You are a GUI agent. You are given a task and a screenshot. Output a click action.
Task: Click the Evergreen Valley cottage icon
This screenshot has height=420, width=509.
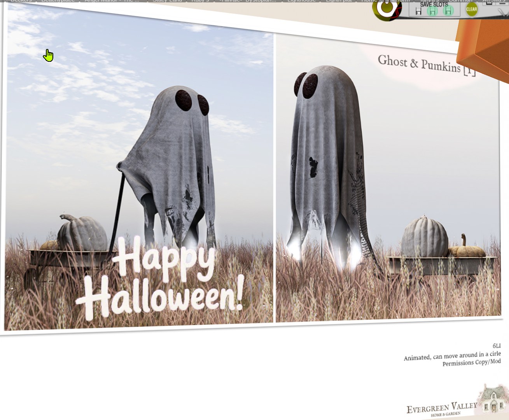(493, 400)
